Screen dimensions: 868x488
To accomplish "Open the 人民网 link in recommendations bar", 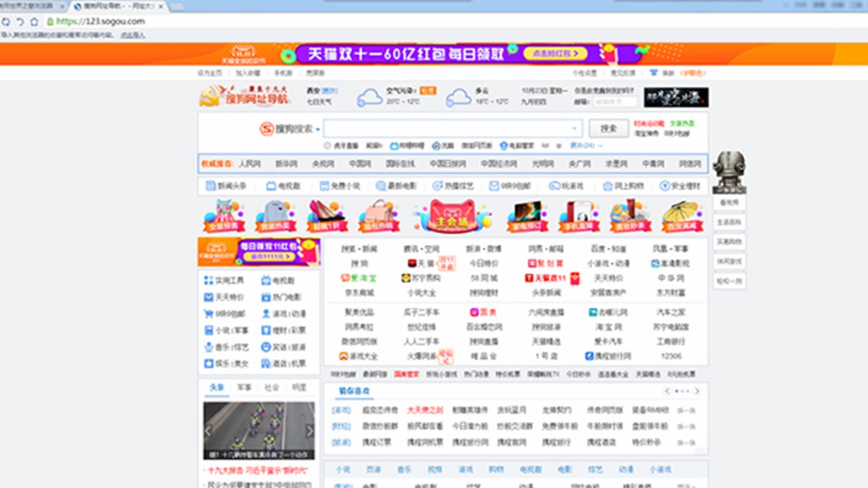I will click(x=250, y=164).
